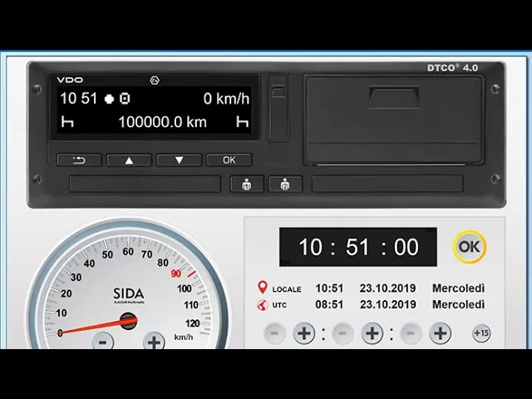This screenshot has width=532, height=399.
Task: Click the DTCO 4.0 model label
Action: pos(452,67)
